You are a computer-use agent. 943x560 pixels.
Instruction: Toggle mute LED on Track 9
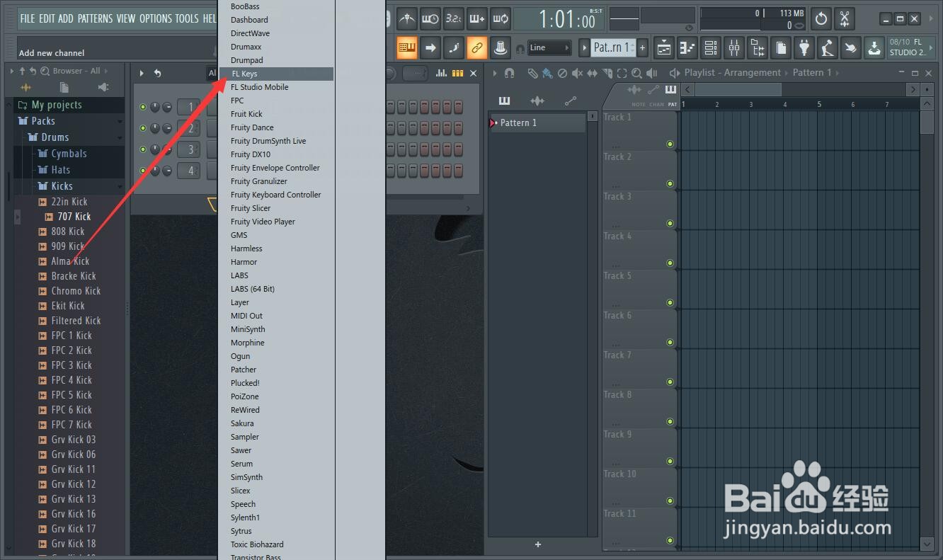point(670,461)
